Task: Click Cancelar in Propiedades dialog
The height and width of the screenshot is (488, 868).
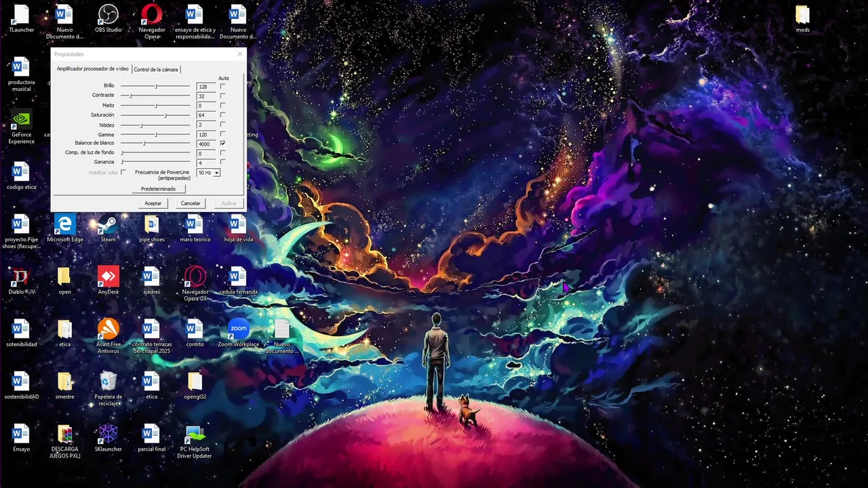Action: [191, 203]
